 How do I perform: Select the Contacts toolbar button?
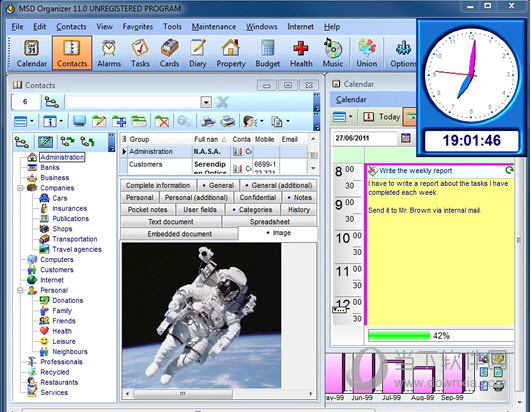[72, 53]
